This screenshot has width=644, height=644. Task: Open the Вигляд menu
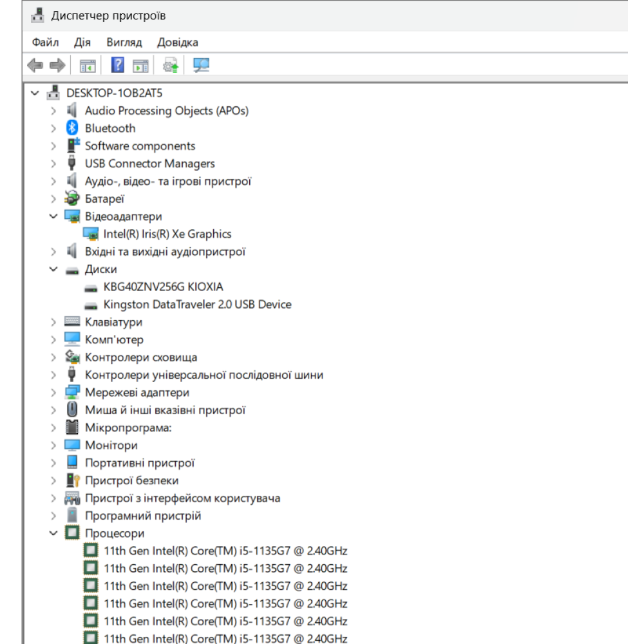[124, 43]
